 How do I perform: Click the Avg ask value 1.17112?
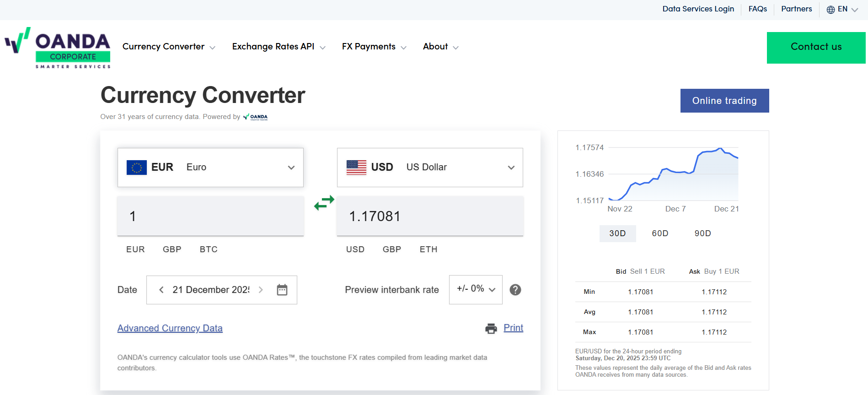click(x=714, y=312)
